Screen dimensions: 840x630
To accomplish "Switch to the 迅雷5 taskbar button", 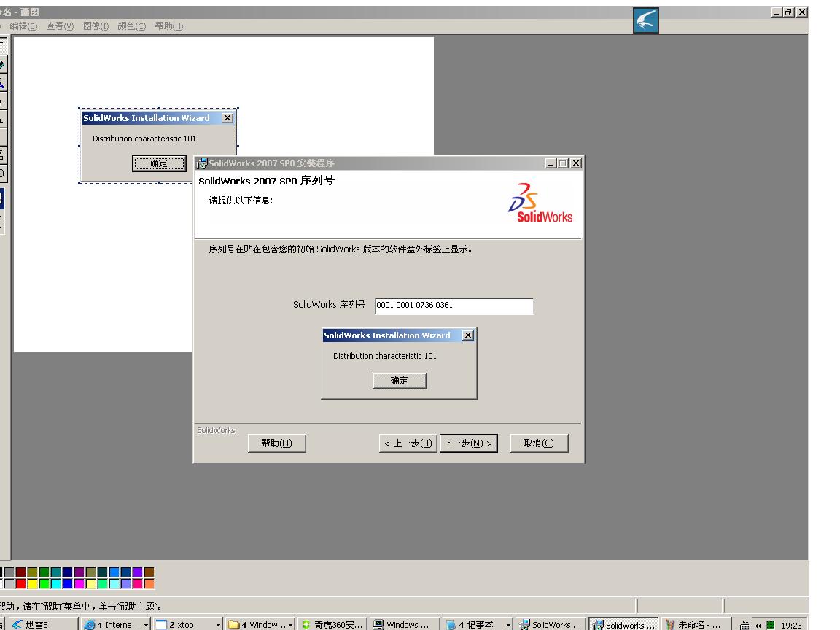I will (x=43, y=624).
